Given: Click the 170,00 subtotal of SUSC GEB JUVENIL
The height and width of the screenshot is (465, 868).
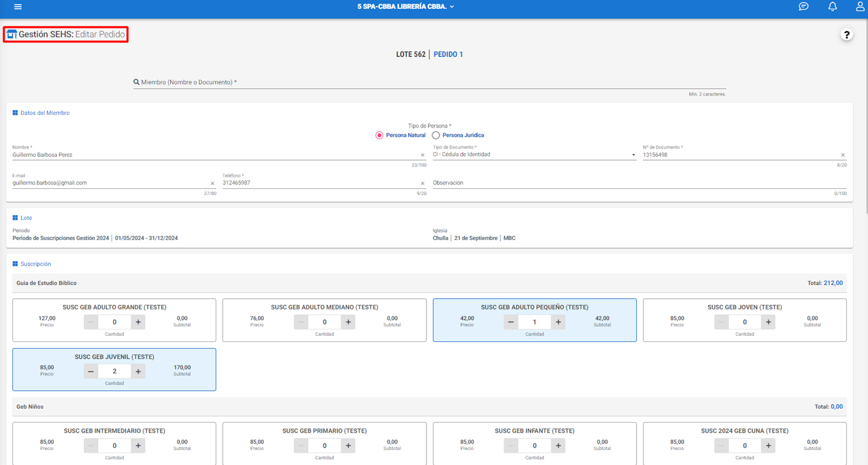Looking at the screenshot, I should point(182,367).
